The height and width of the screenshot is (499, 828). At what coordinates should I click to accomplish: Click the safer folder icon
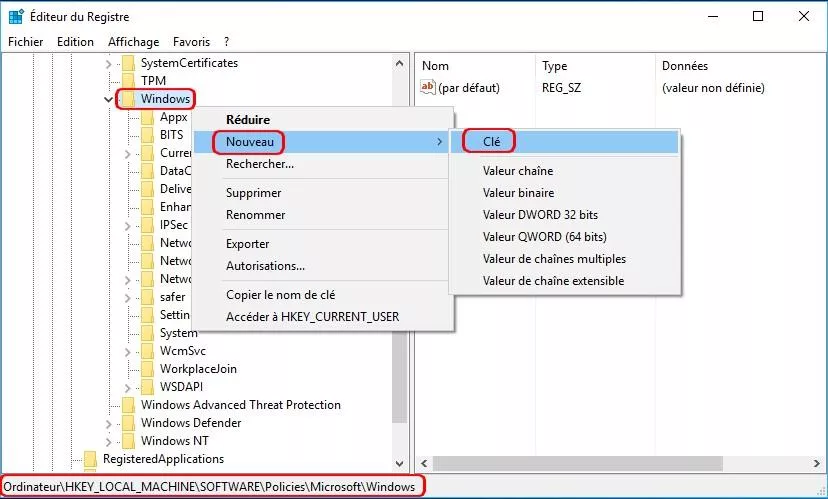(147, 297)
